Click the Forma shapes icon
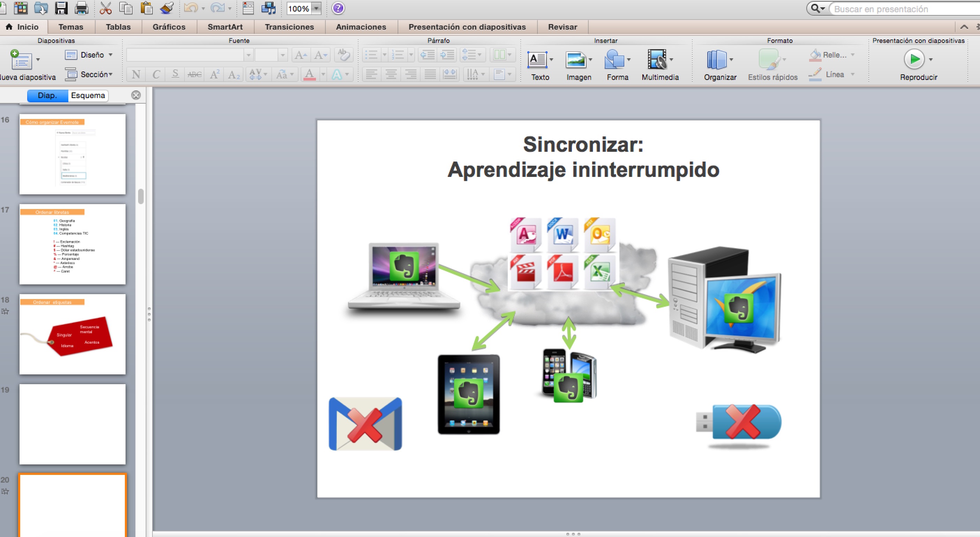The height and width of the screenshot is (537, 980). click(x=614, y=60)
